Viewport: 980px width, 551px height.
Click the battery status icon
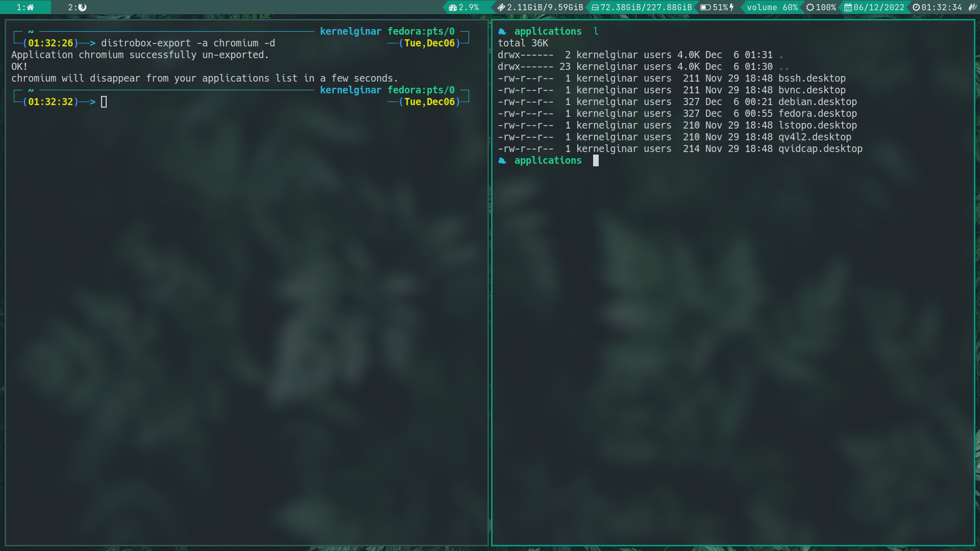pyautogui.click(x=705, y=7)
